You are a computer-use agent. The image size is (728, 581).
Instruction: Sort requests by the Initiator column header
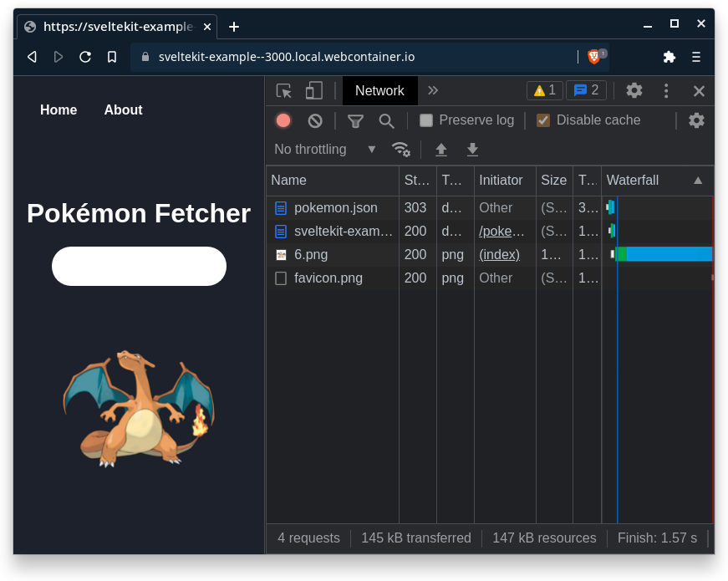[505, 181]
